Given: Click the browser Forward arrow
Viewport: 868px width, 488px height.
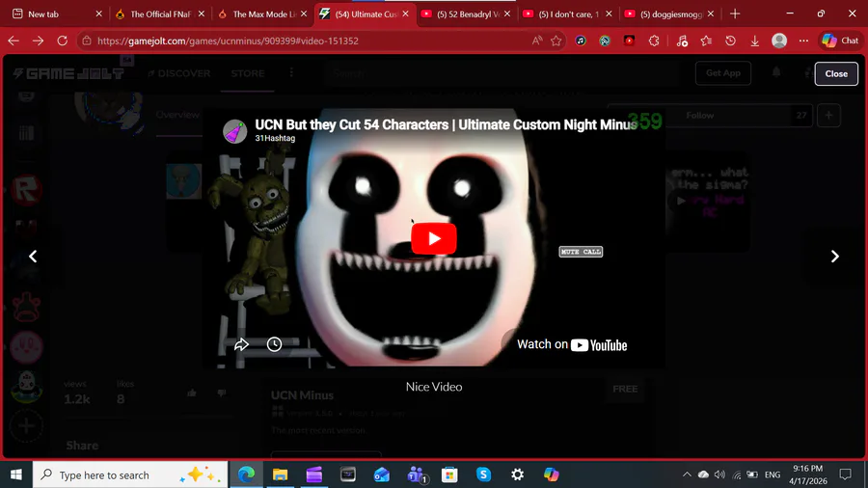Looking at the screenshot, I should point(38,41).
